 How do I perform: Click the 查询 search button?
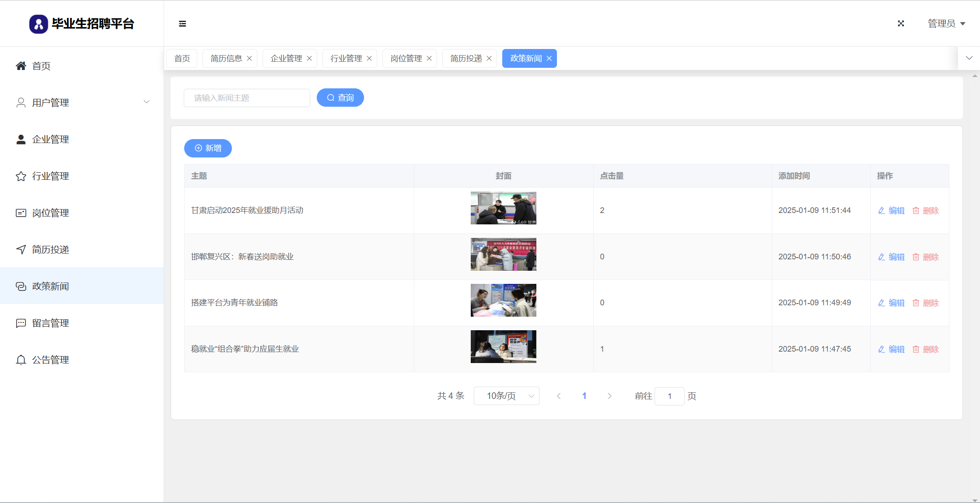tap(340, 98)
